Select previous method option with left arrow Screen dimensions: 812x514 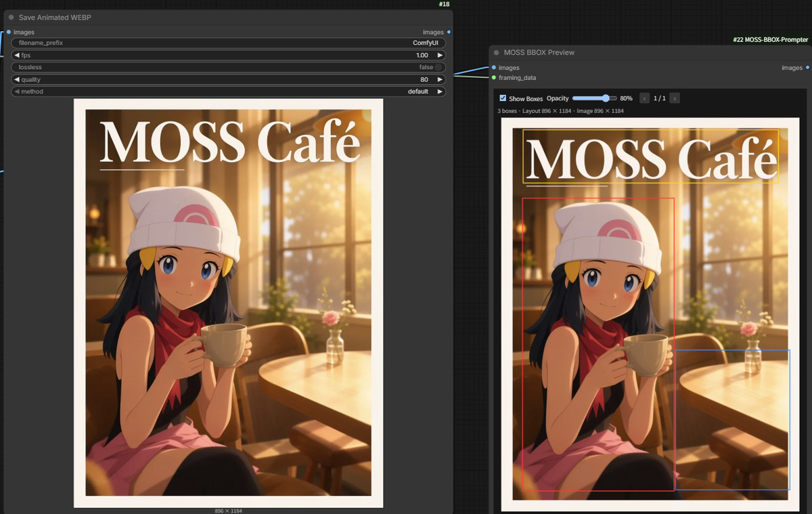(17, 91)
